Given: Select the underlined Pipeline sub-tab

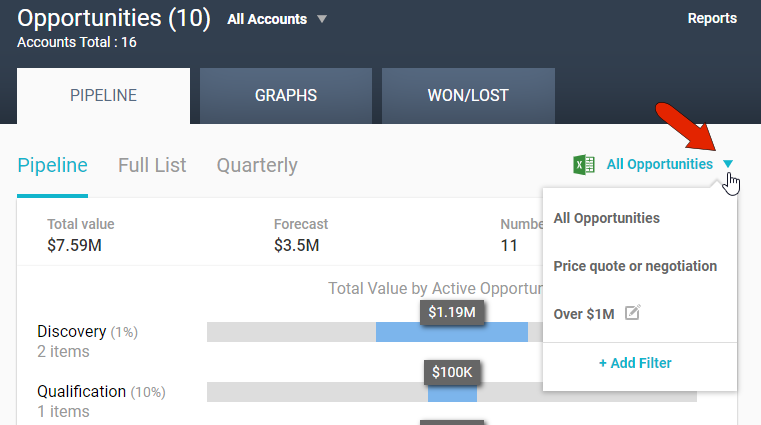Looking at the screenshot, I should (x=52, y=165).
